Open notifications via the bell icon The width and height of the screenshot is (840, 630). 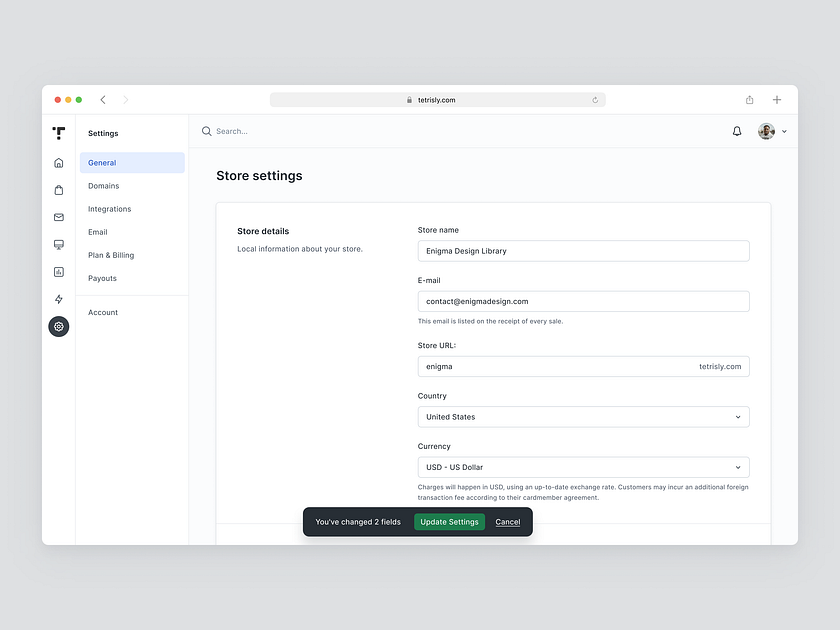[736, 131]
